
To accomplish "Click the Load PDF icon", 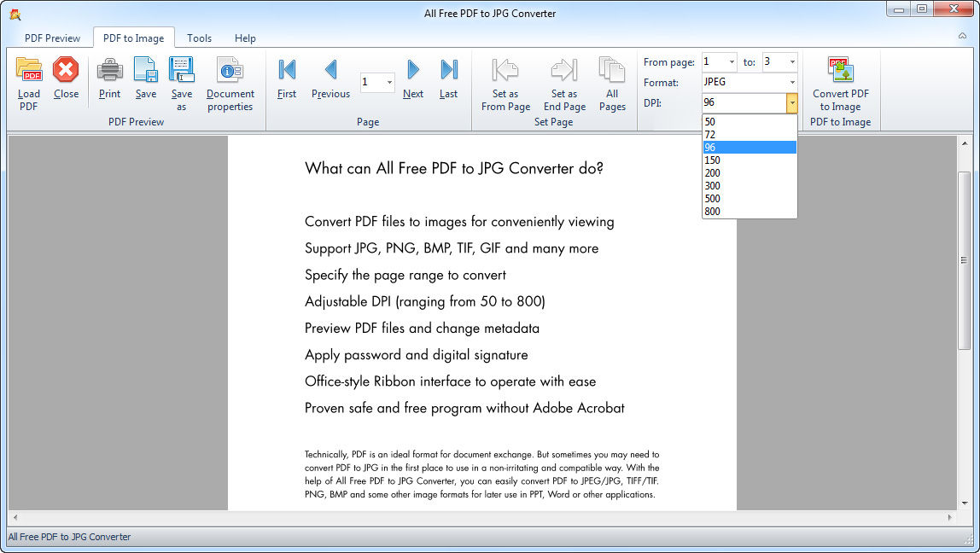I will (x=29, y=69).
